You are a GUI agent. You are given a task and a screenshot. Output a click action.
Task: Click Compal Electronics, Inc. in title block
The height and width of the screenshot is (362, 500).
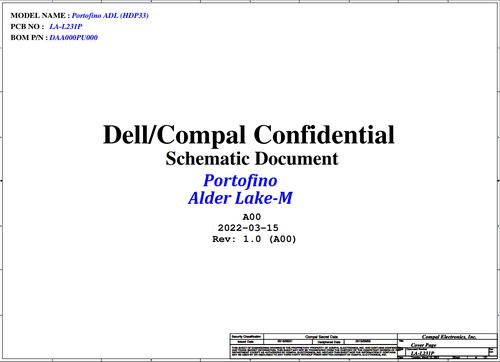click(x=449, y=337)
